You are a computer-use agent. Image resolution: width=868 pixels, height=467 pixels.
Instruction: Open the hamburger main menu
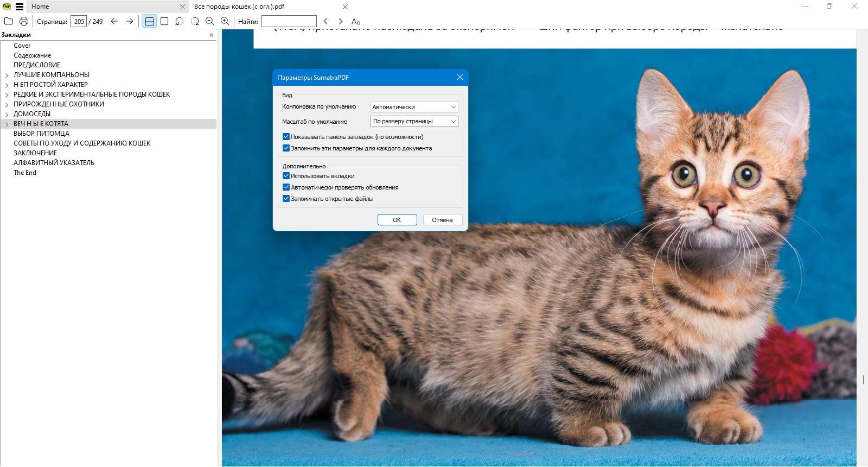[x=20, y=7]
